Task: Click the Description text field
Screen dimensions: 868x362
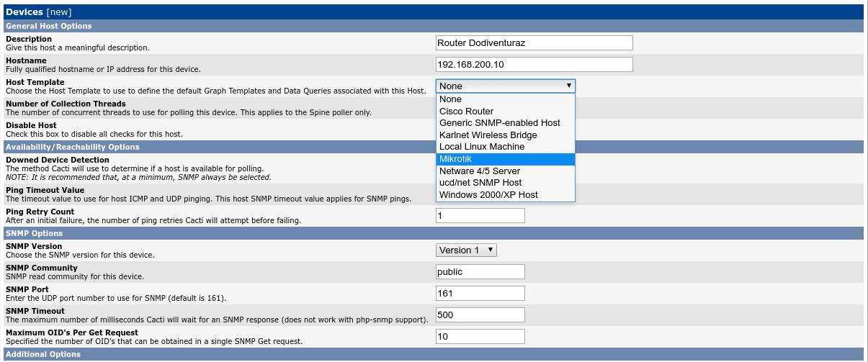Action: coord(534,43)
